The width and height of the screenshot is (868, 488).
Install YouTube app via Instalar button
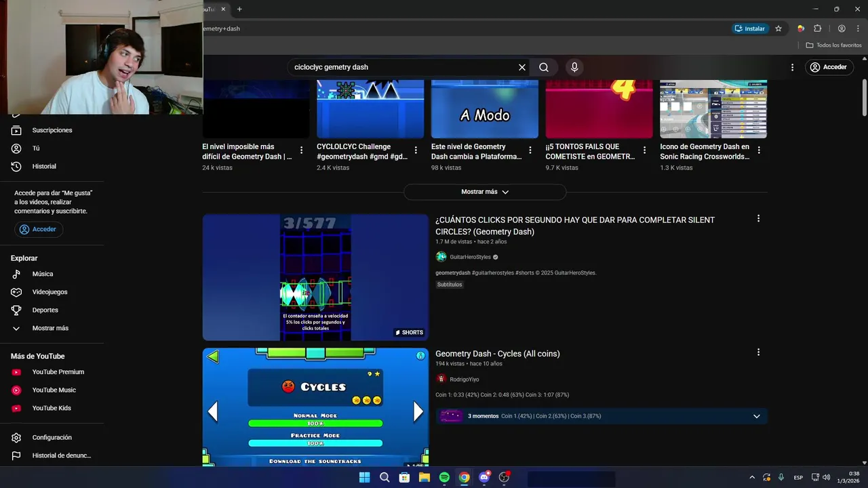[750, 28]
